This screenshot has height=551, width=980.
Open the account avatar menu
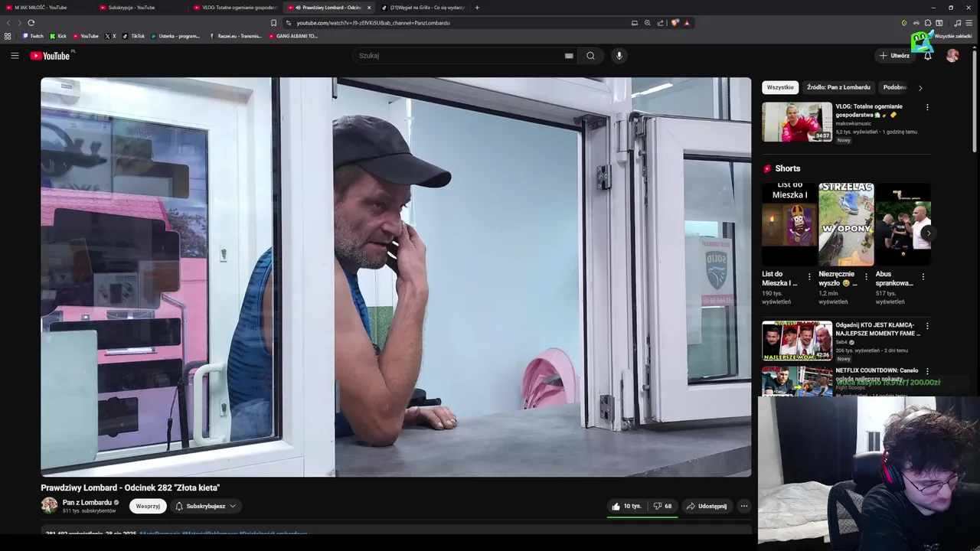952,55
